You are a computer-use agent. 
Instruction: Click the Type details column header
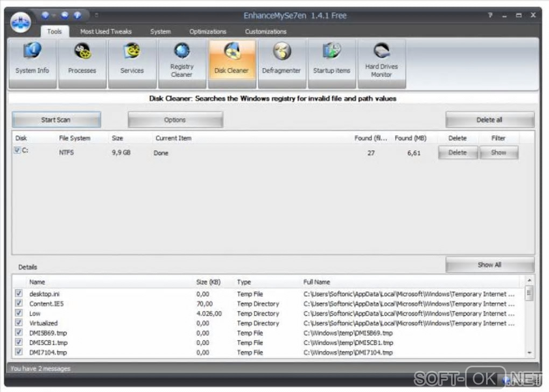point(244,282)
